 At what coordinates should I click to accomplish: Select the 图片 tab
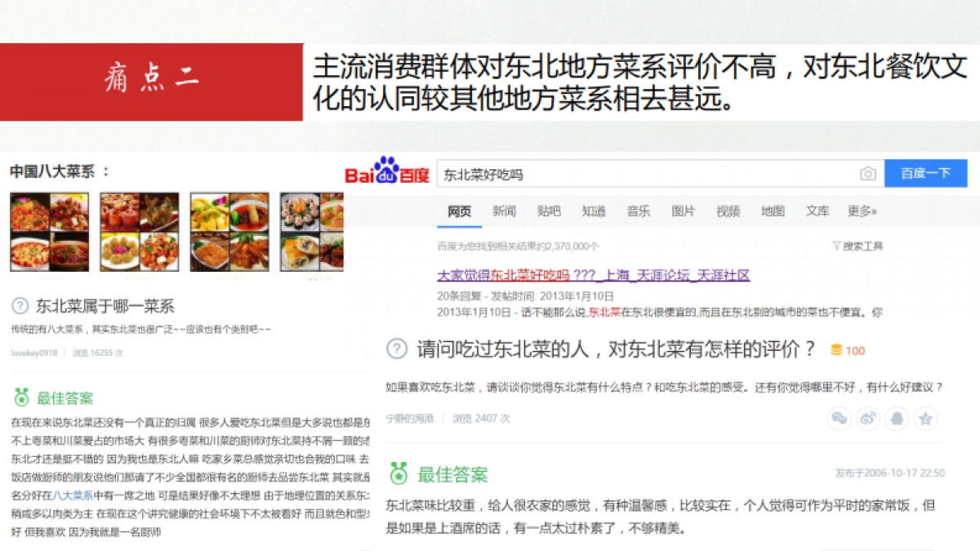click(683, 211)
